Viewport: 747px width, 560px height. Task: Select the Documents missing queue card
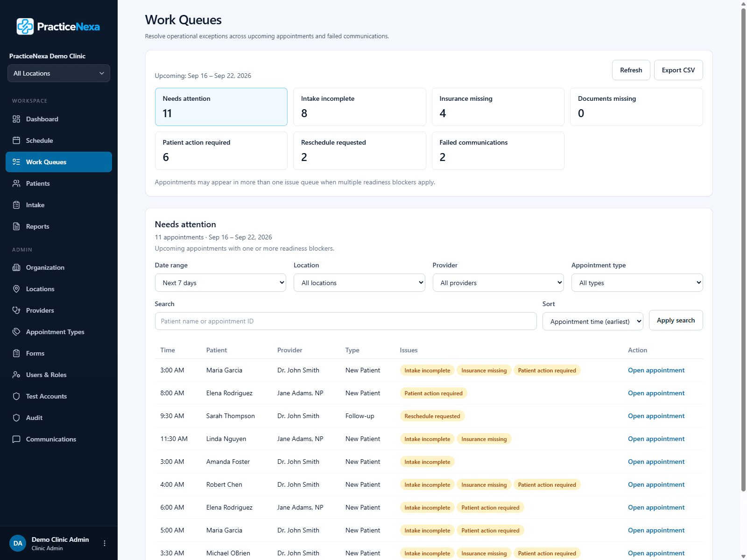click(636, 107)
